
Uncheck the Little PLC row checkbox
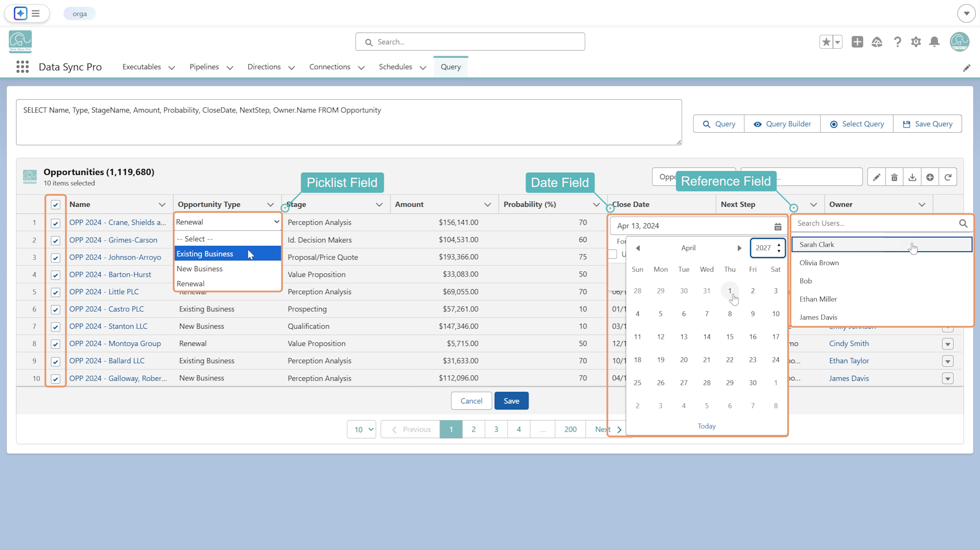point(56,292)
